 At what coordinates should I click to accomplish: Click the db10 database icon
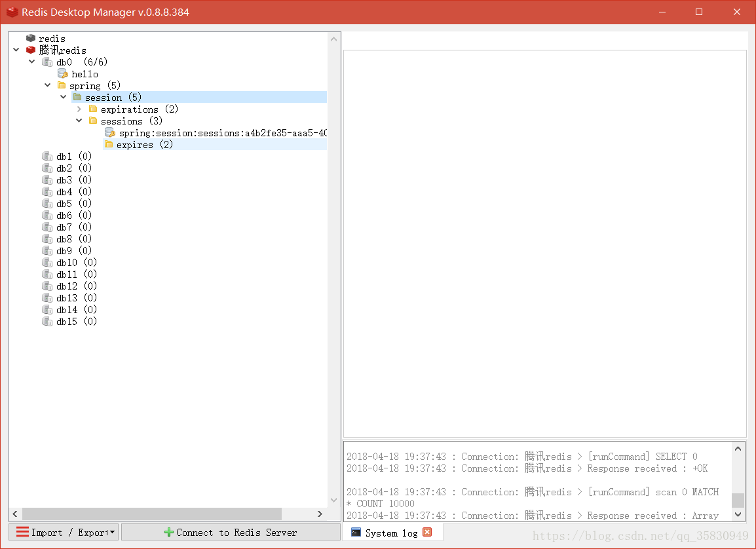pos(47,262)
